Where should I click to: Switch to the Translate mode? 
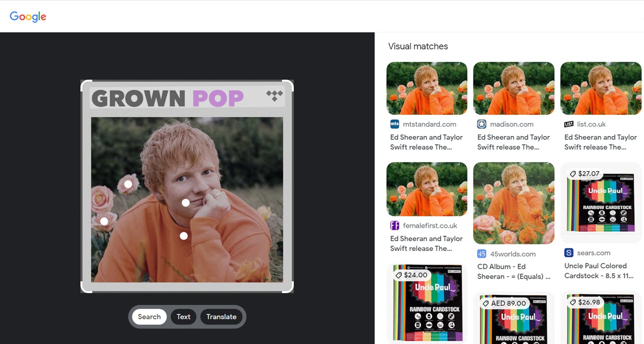[221, 317]
